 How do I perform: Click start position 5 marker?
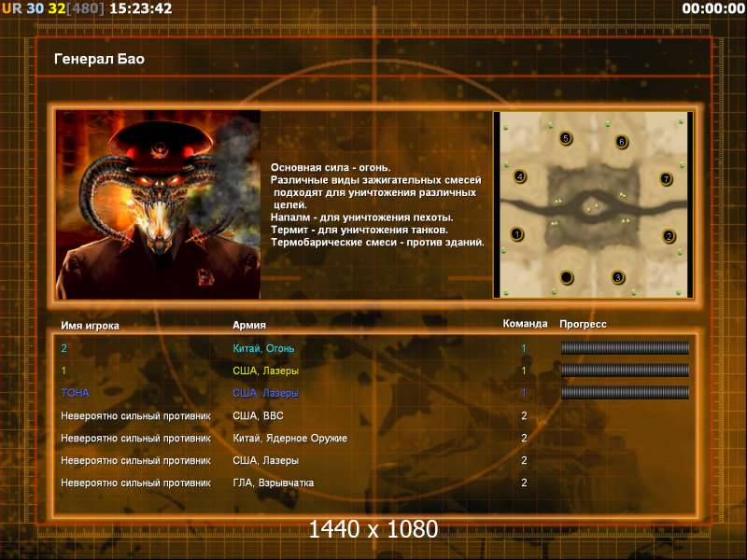565,138
